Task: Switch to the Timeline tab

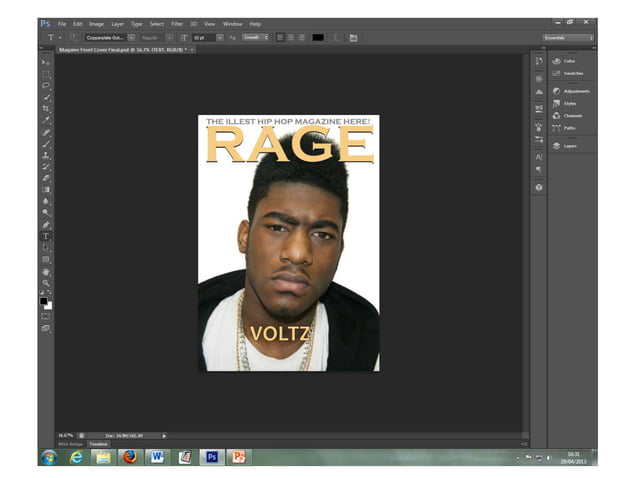Action: click(98, 443)
